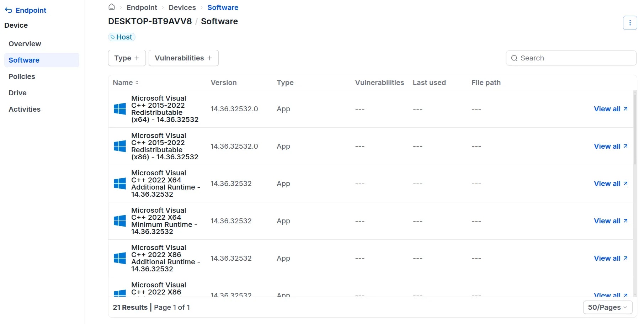Expand the Vulnerabilities filter
This screenshot has width=644, height=324.
pyautogui.click(x=183, y=58)
